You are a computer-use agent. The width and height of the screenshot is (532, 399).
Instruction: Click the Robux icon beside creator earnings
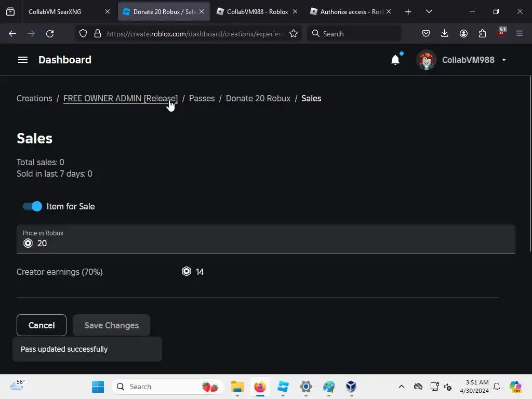point(187,271)
